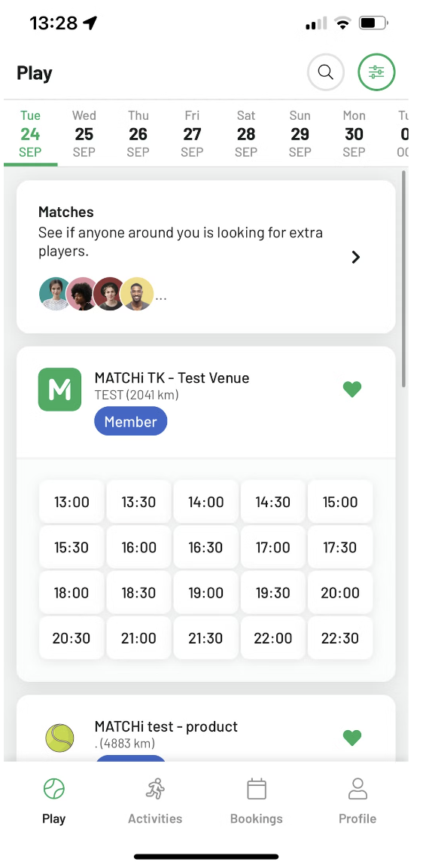
Task: Open Bookings calendar tab
Action: [256, 801]
